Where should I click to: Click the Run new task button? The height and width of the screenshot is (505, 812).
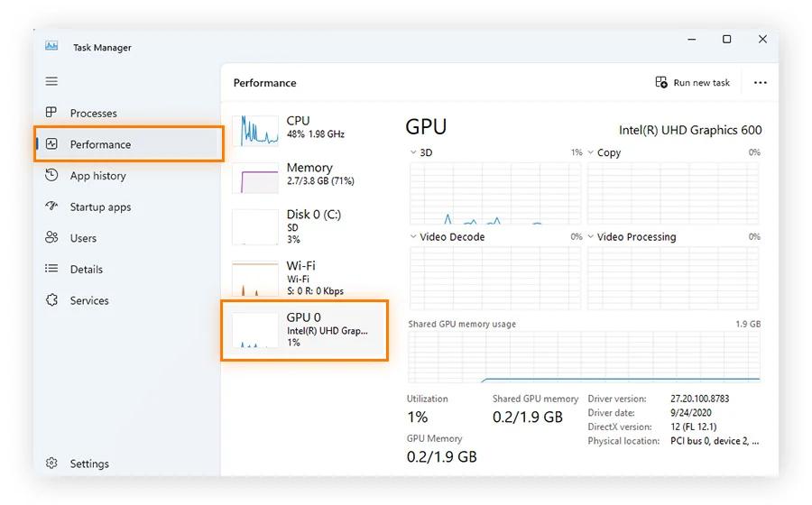pyautogui.click(x=693, y=83)
